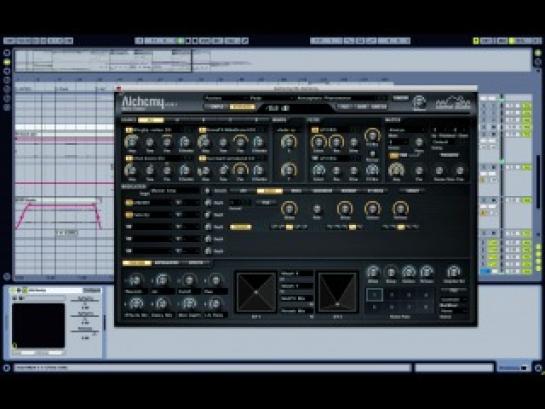Viewport: 545px width, 409px height.
Task: Switch to the LFO modulation tab
Action: point(243,191)
